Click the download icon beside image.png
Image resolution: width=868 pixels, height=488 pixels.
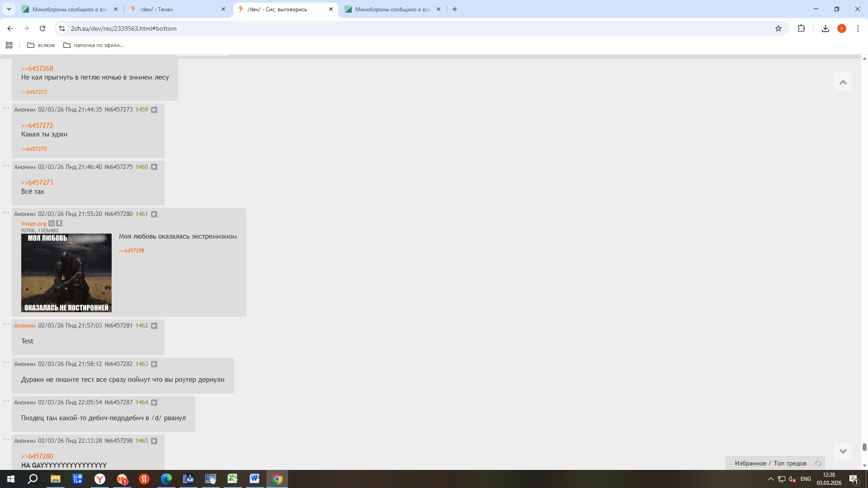click(x=59, y=223)
